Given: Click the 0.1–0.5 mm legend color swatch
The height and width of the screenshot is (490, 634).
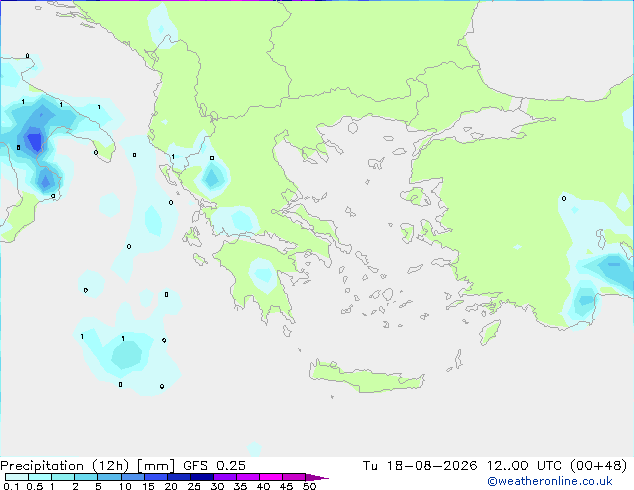Looking at the screenshot, I should point(17,477).
